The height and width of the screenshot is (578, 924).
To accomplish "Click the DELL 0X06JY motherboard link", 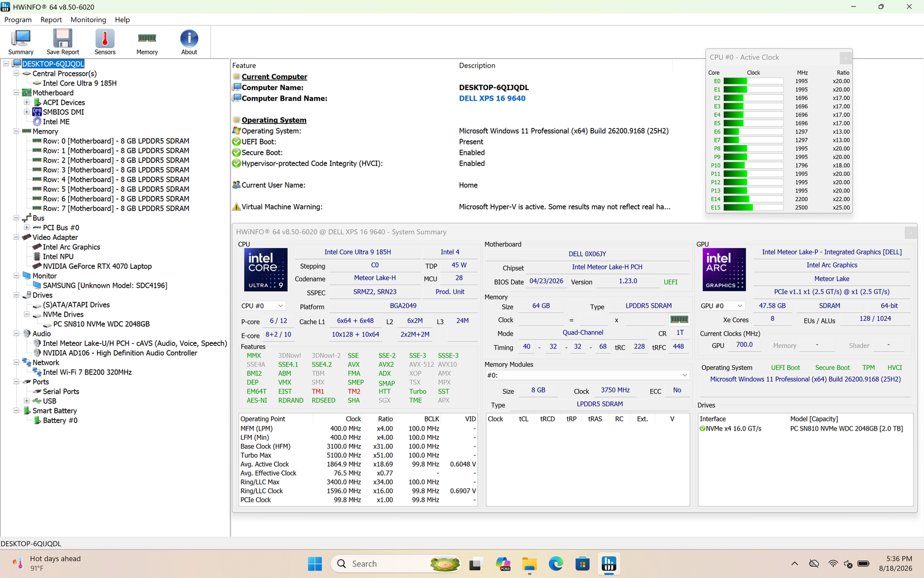I will coord(587,254).
